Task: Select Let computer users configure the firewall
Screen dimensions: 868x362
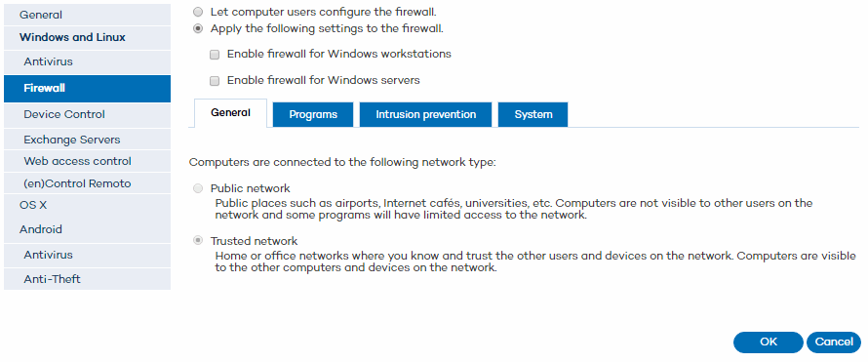Action: tap(198, 12)
